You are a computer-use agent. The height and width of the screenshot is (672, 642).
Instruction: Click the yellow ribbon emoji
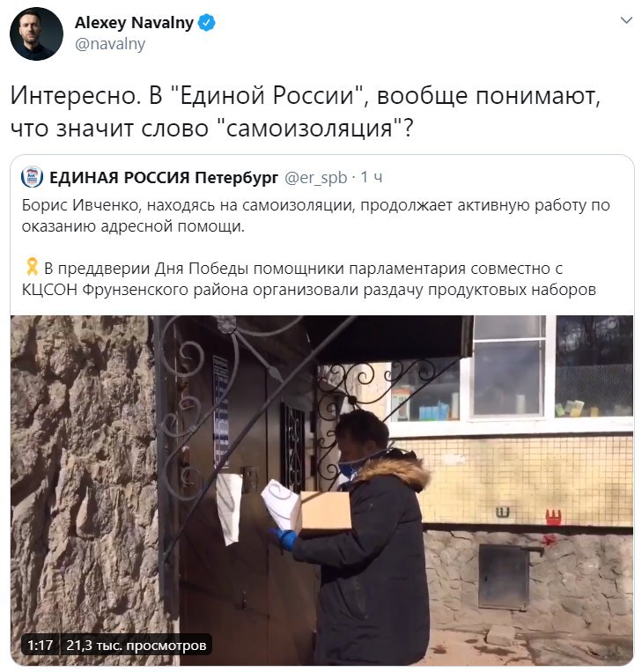pyautogui.click(x=32, y=267)
